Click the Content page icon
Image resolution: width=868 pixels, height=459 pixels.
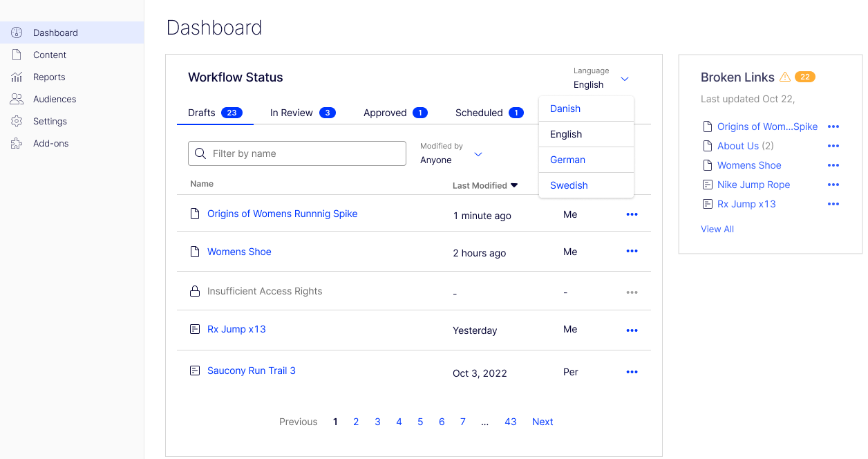pyautogui.click(x=17, y=55)
